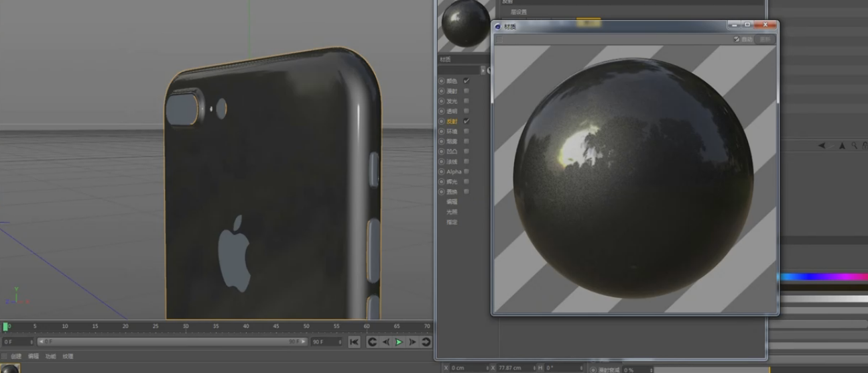Image resolution: width=868 pixels, height=373 pixels.
Task: Go to the previous keyframe
Action: [x=372, y=342]
